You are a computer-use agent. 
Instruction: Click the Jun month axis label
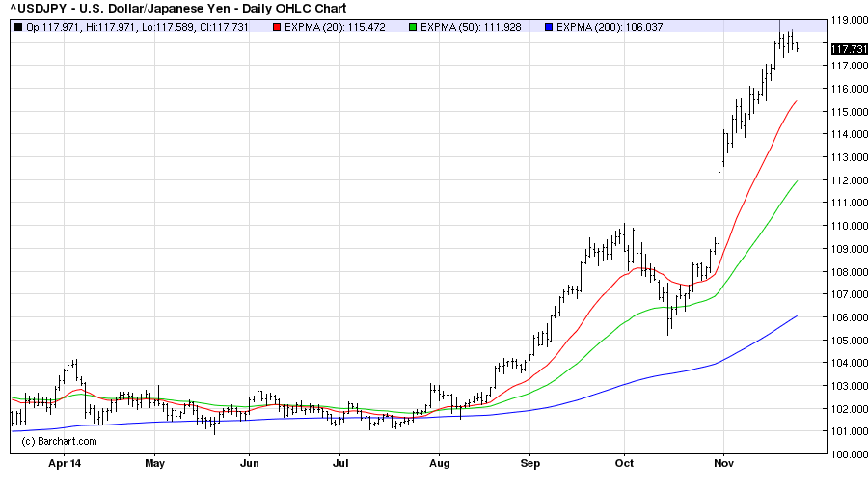[249, 463]
